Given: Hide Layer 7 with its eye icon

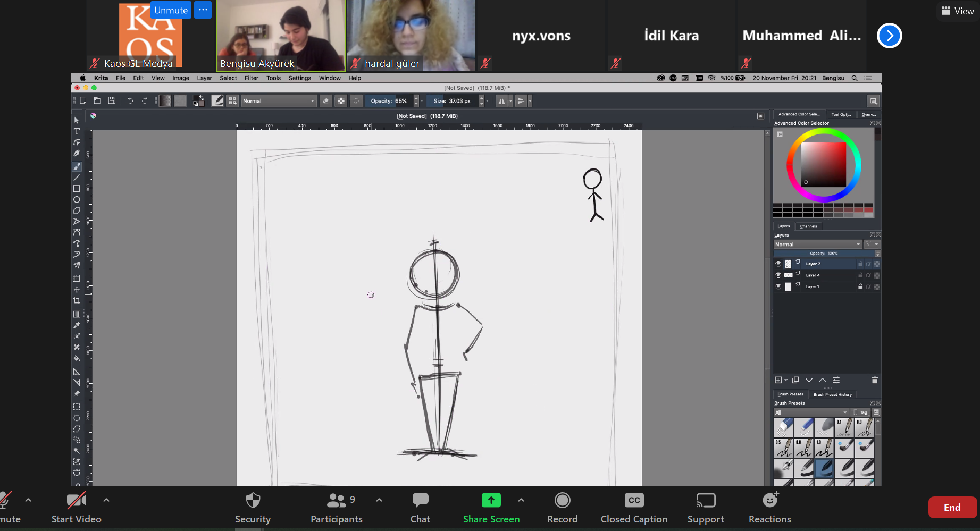Looking at the screenshot, I should pyautogui.click(x=778, y=264).
